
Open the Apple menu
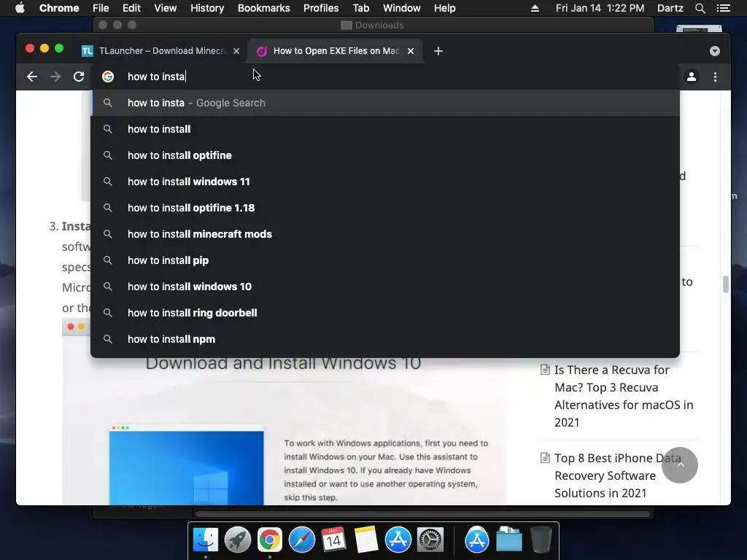point(20,8)
